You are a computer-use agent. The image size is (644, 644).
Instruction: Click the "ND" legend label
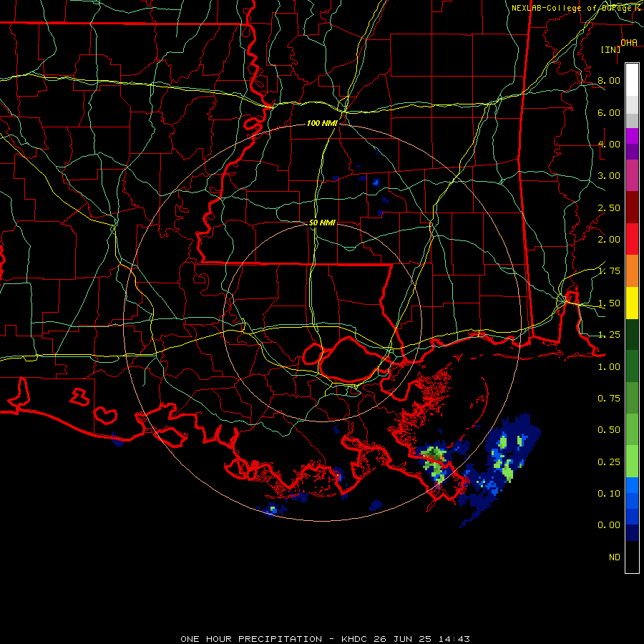point(615,557)
